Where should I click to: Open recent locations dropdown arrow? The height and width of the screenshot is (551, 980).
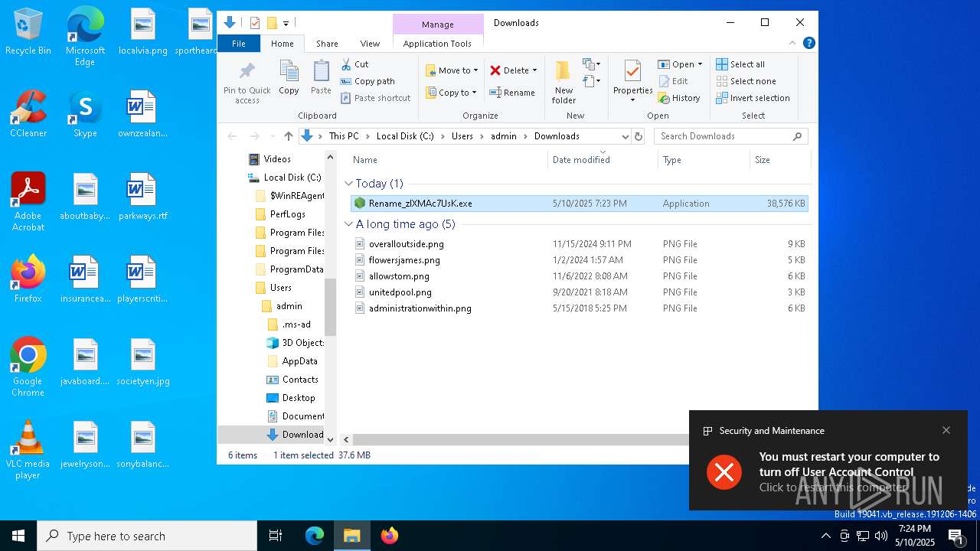click(x=271, y=136)
